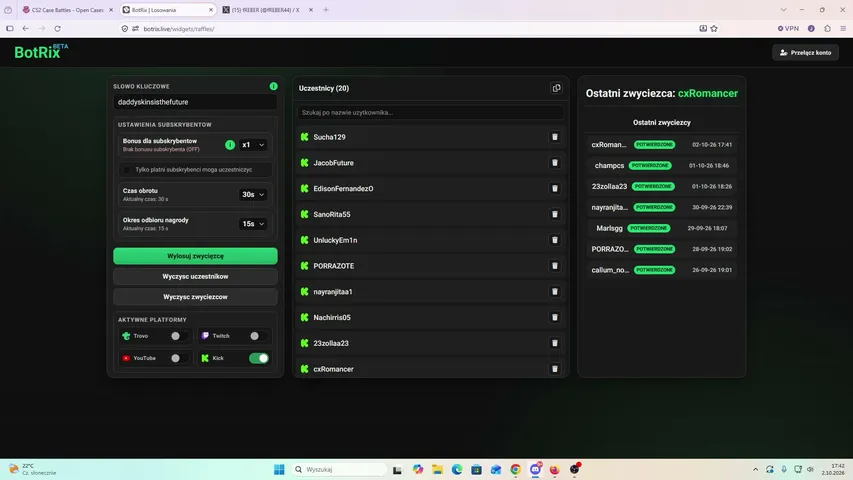The height and width of the screenshot is (480, 853).
Task: Remove JacobFuture using the trash icon
Action: tap(554, 163)
